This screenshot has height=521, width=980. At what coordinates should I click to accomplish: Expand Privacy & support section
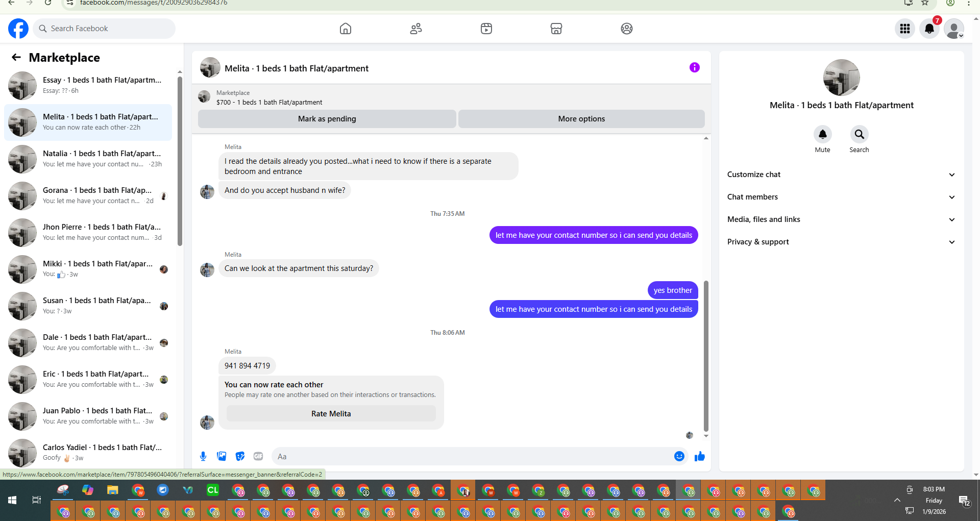click(841, 242)
